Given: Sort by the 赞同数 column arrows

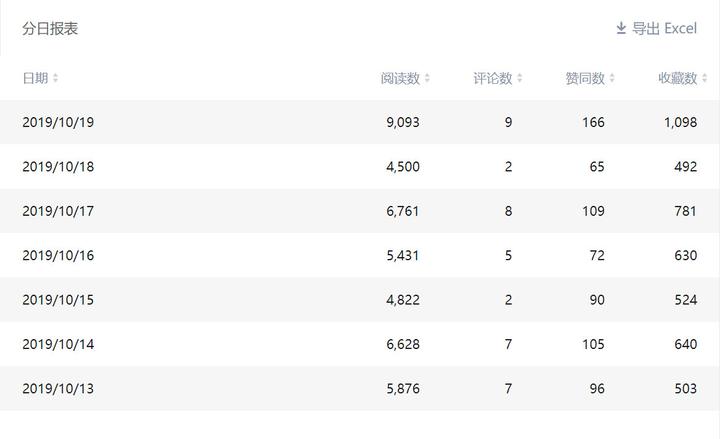Looking at the screenshot, I should 612,78.
